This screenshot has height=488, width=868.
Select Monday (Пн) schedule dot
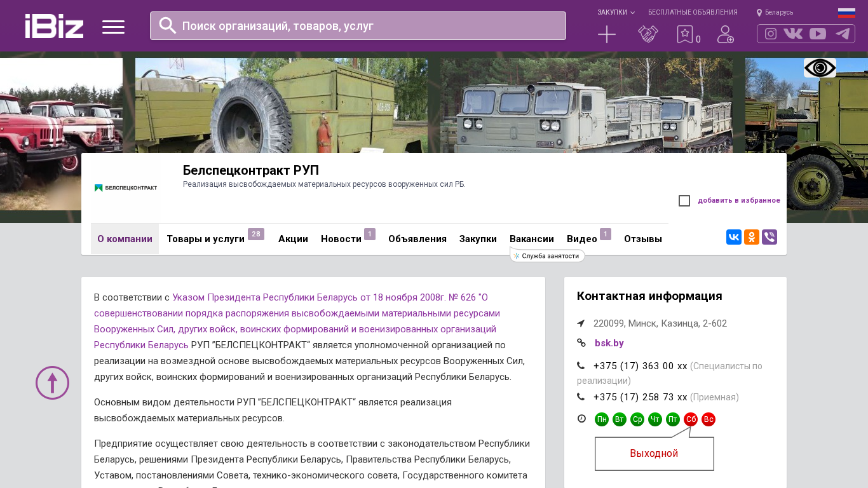[602, 419]
